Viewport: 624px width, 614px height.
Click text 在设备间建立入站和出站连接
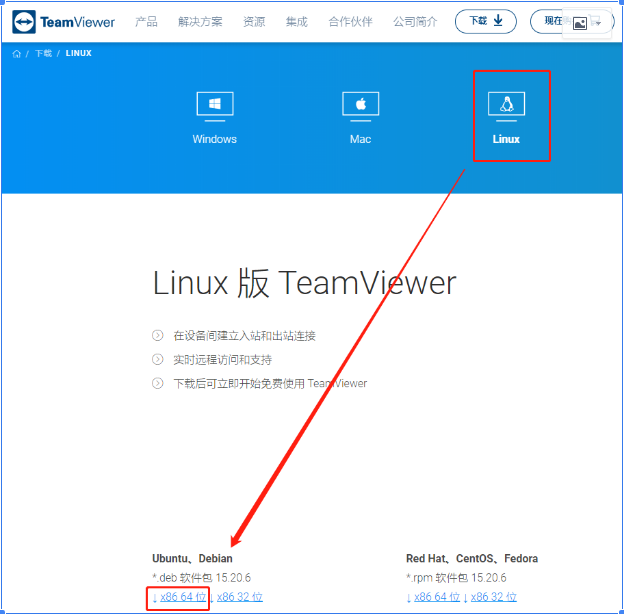pyautogui.click(x=244, y=336)
